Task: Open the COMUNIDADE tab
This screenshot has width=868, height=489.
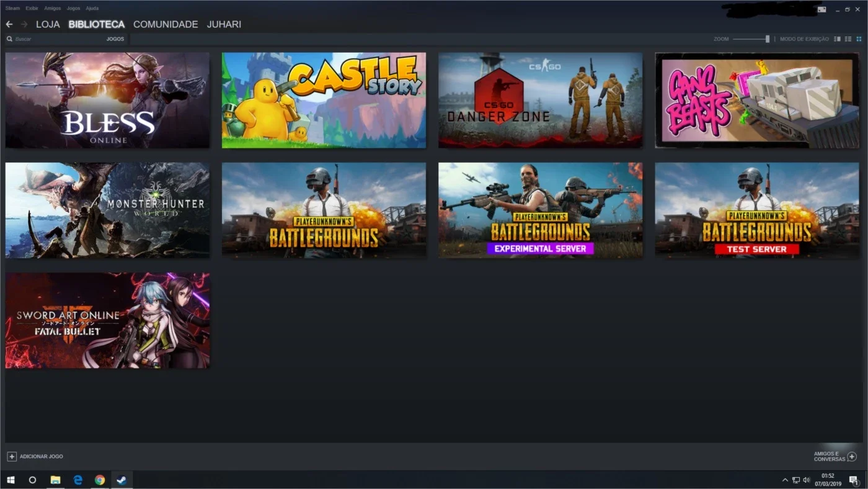Action: click(166, 24)
